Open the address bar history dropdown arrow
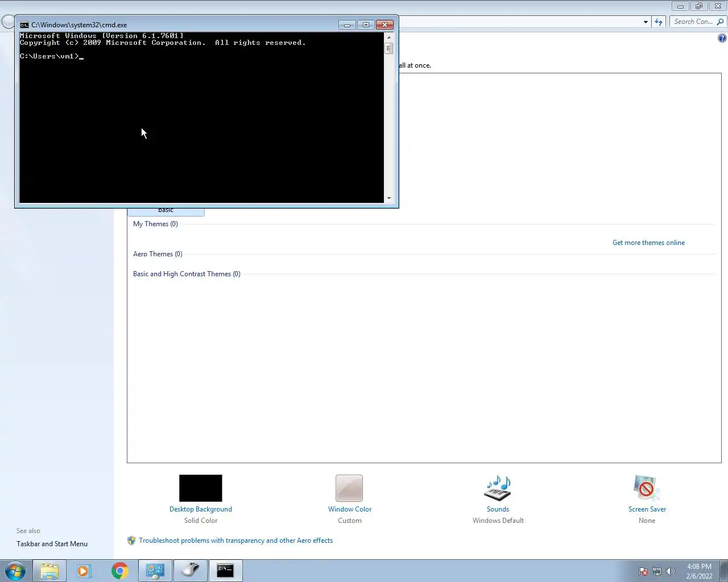The height and width of the screenshot is (582, 728). (646, 22)
